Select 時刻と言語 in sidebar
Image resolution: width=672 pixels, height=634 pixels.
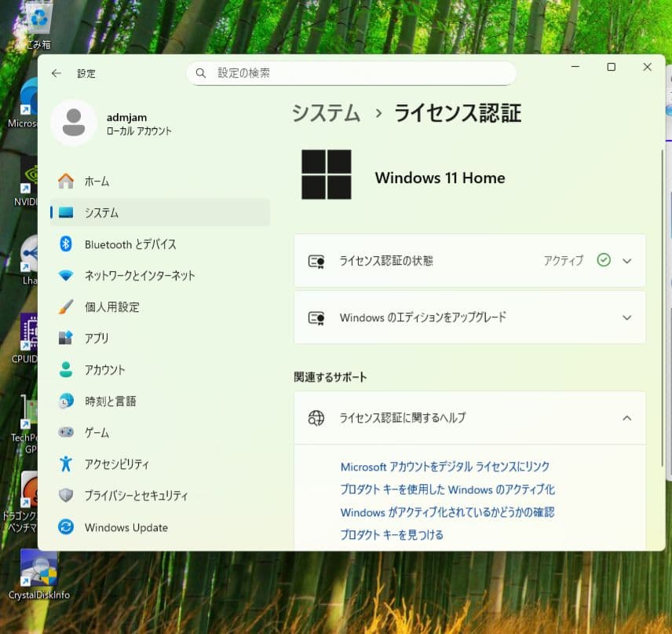pyautogui.click(x=110, y=401)
